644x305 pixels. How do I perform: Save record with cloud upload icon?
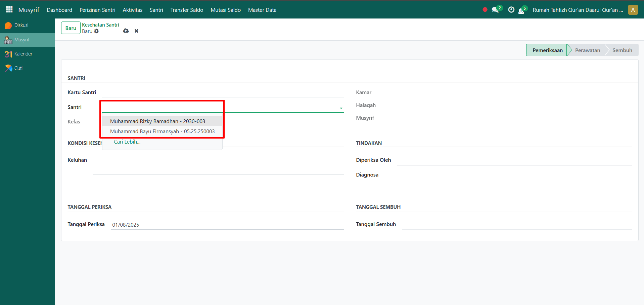click(x=126, y=31)
